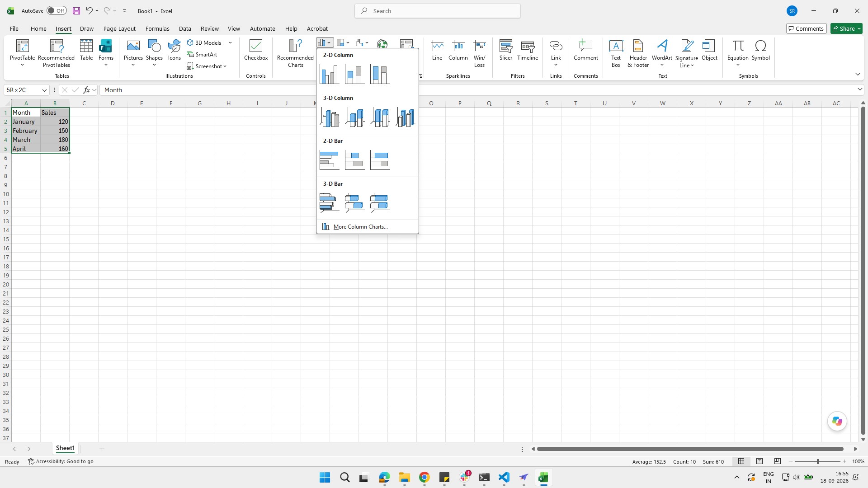Insert WordArt text
The image size is (868, 488).
(x=662, y=53)
